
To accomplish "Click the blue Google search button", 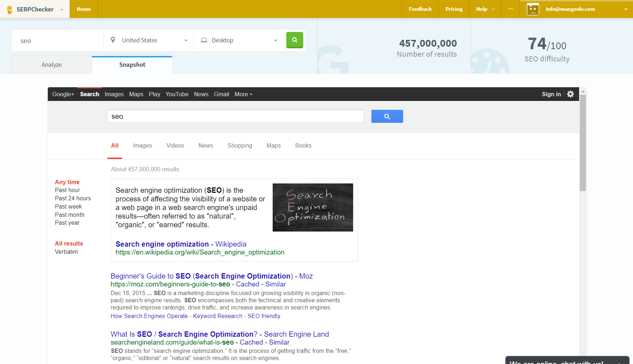I will 387,116.
